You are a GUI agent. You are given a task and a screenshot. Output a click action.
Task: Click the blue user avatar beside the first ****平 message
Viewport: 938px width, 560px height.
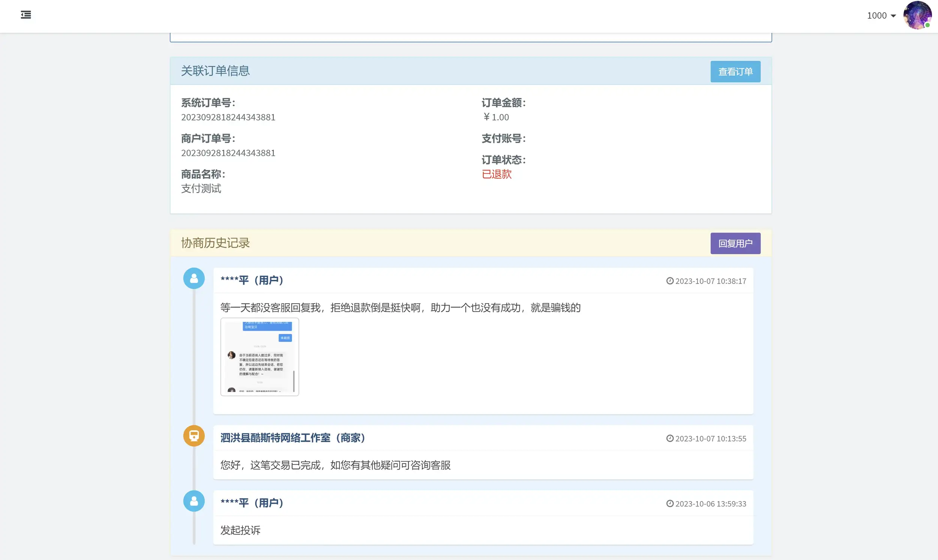193,278
